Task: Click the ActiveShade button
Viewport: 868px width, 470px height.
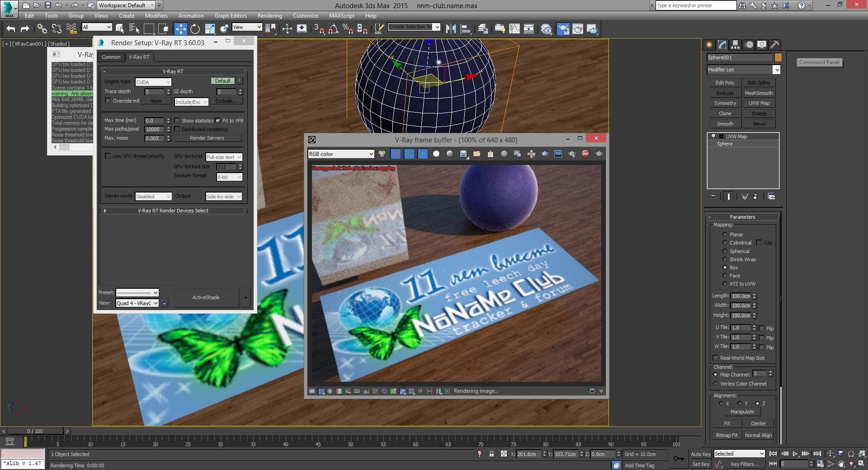Action: (x=206, y=297)
